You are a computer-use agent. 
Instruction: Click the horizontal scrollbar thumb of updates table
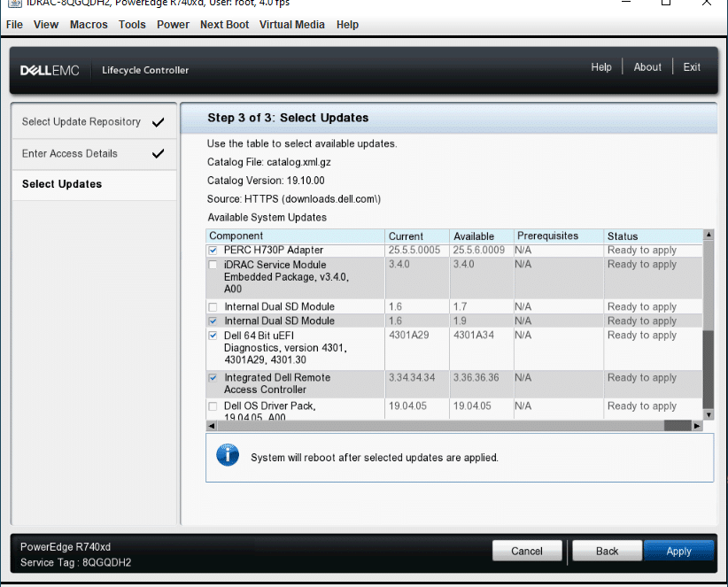pos(678,426)
